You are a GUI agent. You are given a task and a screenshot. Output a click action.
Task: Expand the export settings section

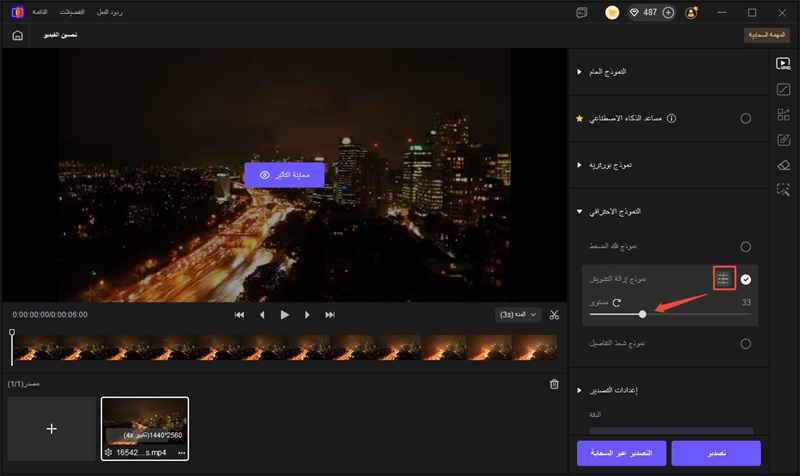click(x=578, y=390)
